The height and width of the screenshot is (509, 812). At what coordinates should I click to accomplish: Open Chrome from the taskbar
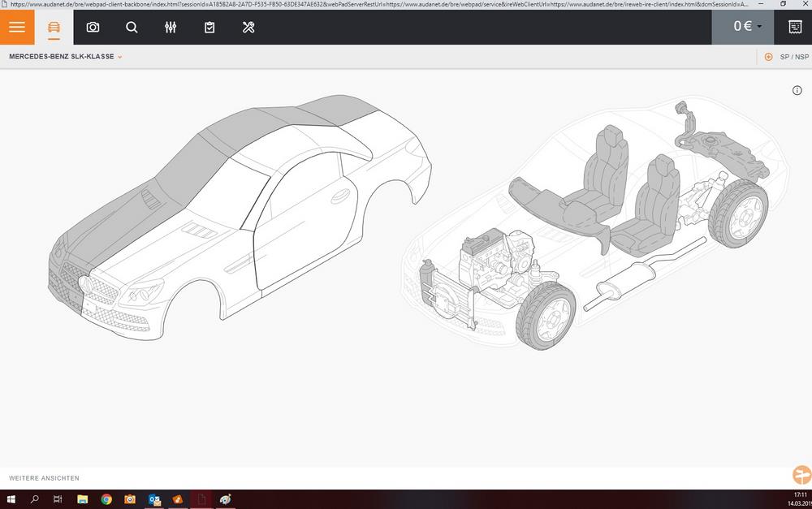(x=106, y=499)
